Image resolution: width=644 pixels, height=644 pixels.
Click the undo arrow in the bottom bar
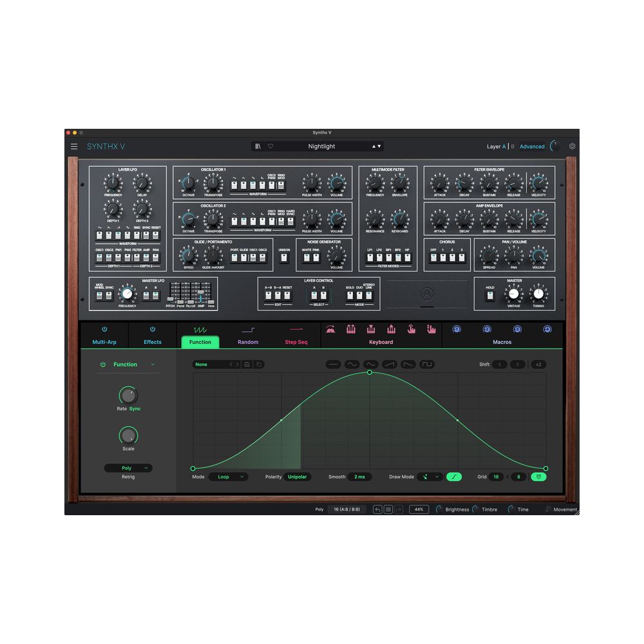click(377, 509)
